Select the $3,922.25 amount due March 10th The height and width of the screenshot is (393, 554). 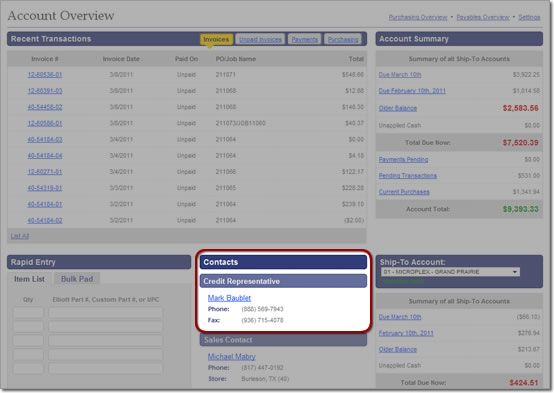[526, 75]
